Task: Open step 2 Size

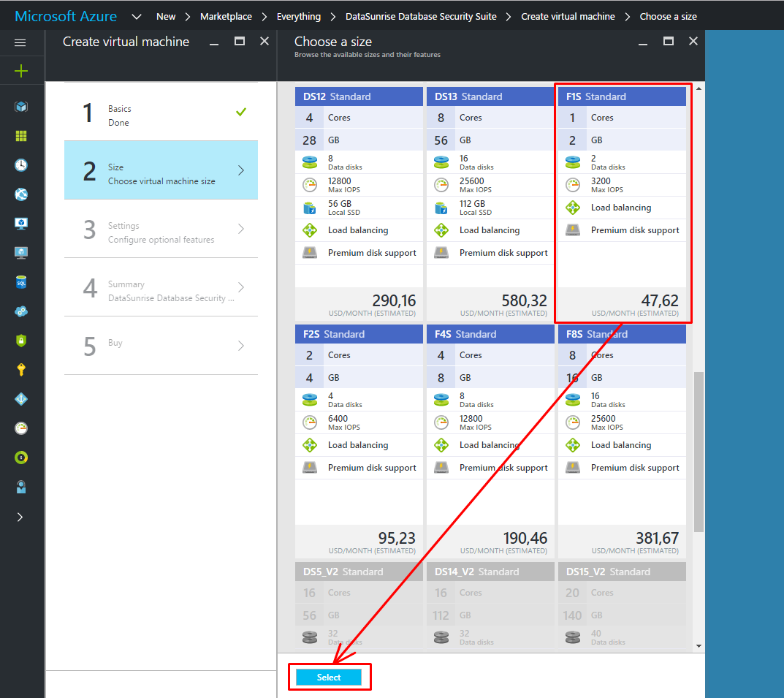Action: (161, 170)
